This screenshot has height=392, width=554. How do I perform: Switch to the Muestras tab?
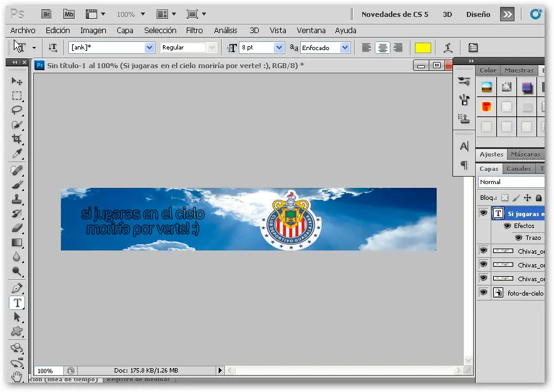coord(519,70)
